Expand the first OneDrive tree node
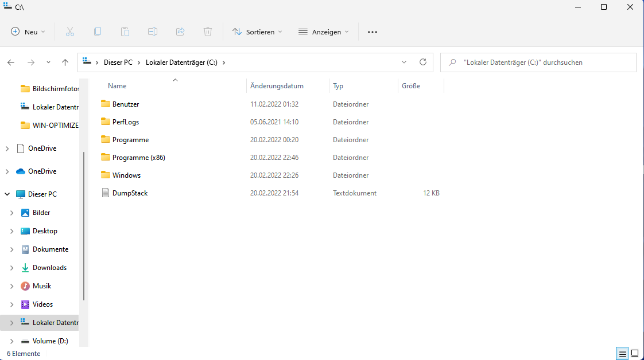 (7, 148)
